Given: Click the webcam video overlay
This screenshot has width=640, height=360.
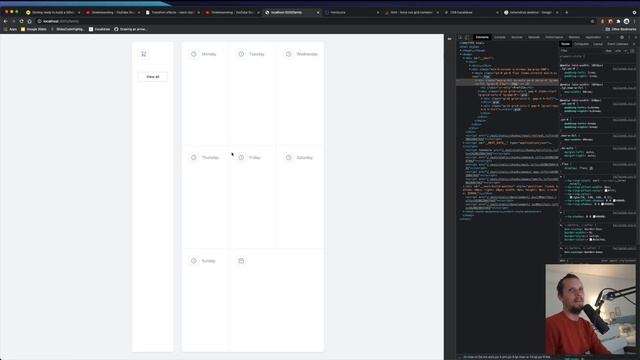Looking at the screenshot, I should point(591,309).
